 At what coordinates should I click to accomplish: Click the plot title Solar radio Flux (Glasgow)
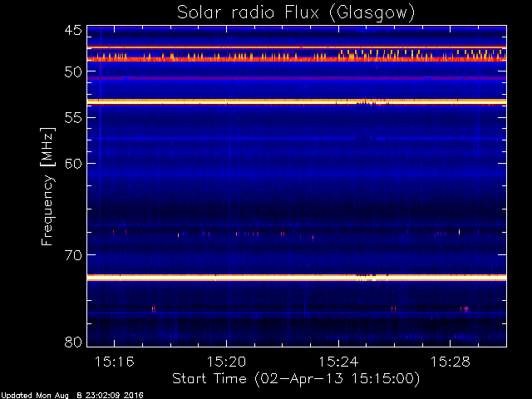point(296,13)
